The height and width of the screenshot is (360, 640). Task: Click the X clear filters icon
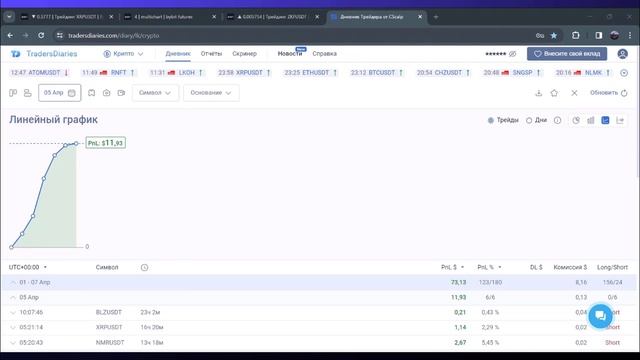[574, 93]
